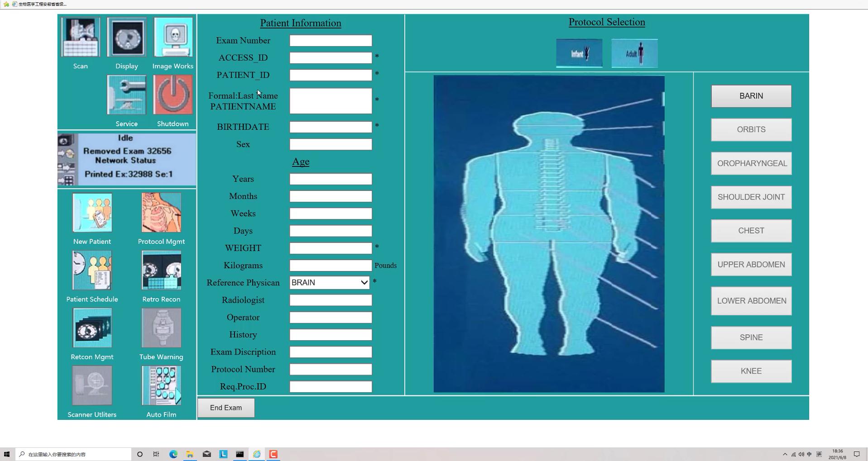
Task: Choose the CHEST protocol button
Action: pyautogui.click(x=751, y=231)
